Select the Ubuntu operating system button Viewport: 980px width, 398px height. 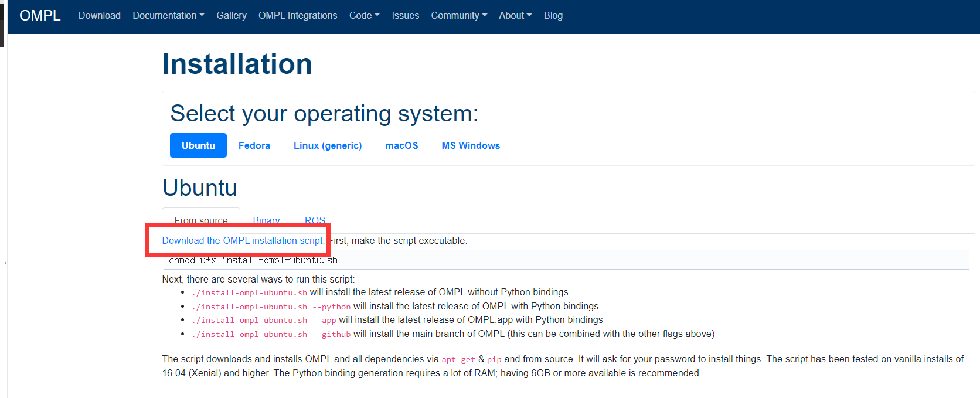point(198,145)
